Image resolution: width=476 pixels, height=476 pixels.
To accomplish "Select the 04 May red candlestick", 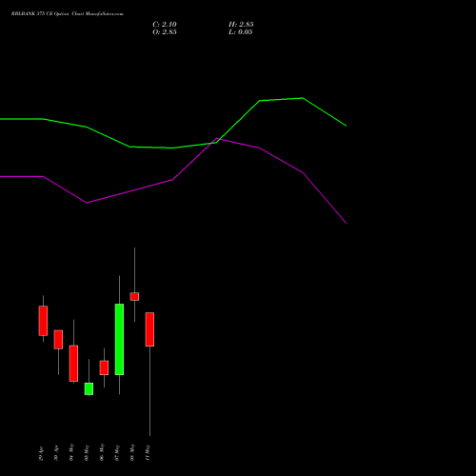I will 73,364.
